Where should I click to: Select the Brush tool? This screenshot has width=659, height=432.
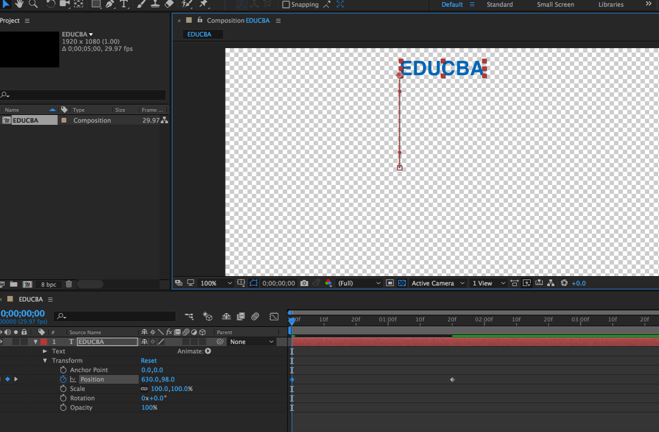[142, 4]
